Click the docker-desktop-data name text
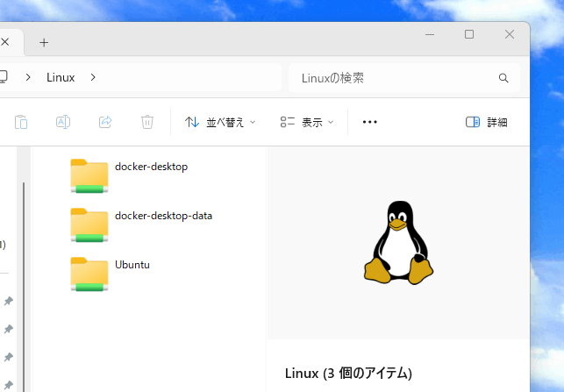The height and width of the screenshot is (392, 564). 163,216
